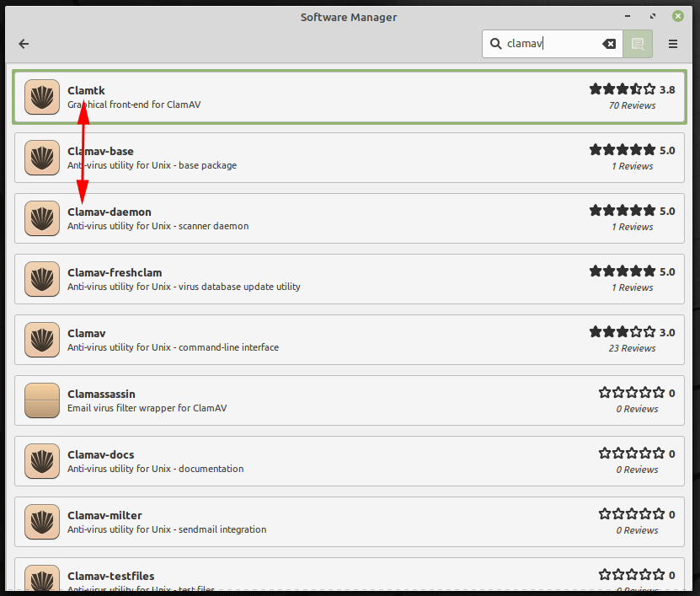Click the Clamav-base five-star rating

pos(623,150)
